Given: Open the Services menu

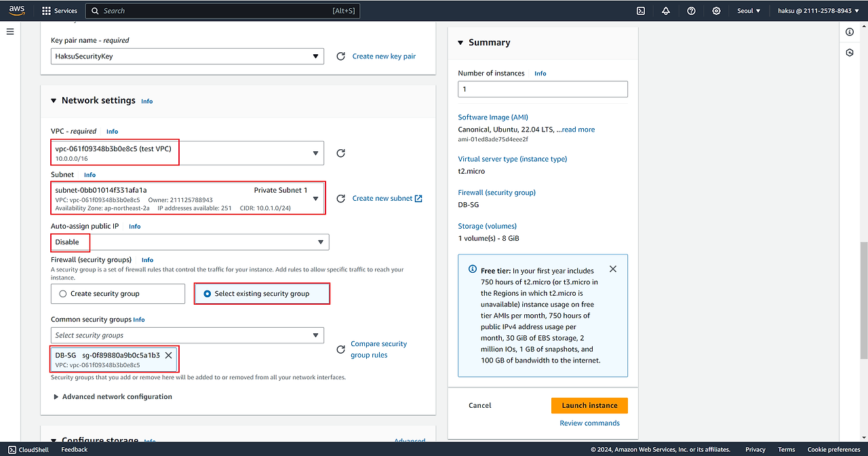Looking at the screenshot, I should coord(59,11).
